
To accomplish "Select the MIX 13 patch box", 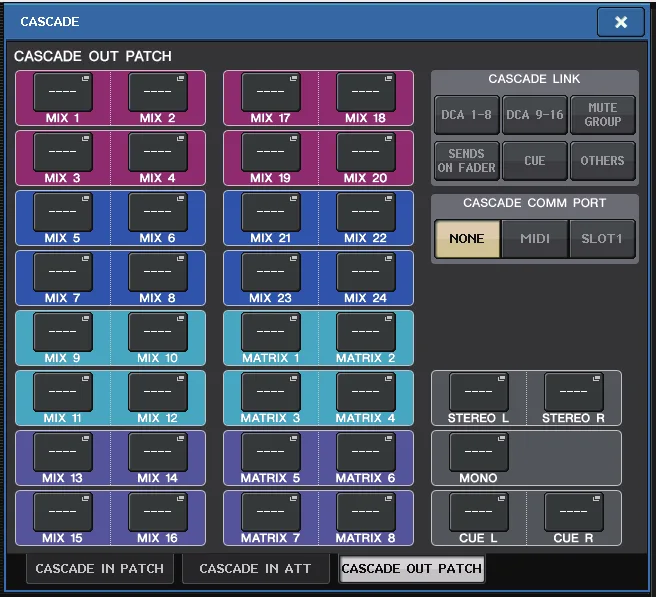I will click(63, 452).
